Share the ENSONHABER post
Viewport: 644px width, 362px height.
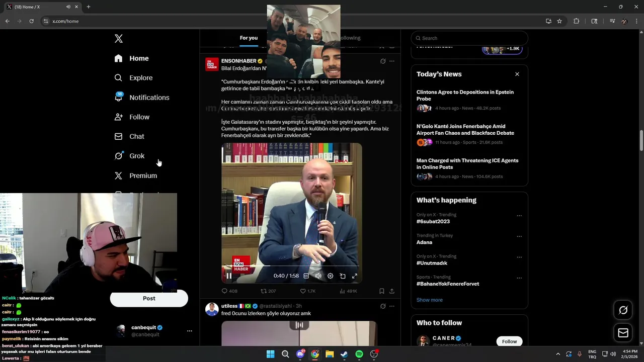392,291
